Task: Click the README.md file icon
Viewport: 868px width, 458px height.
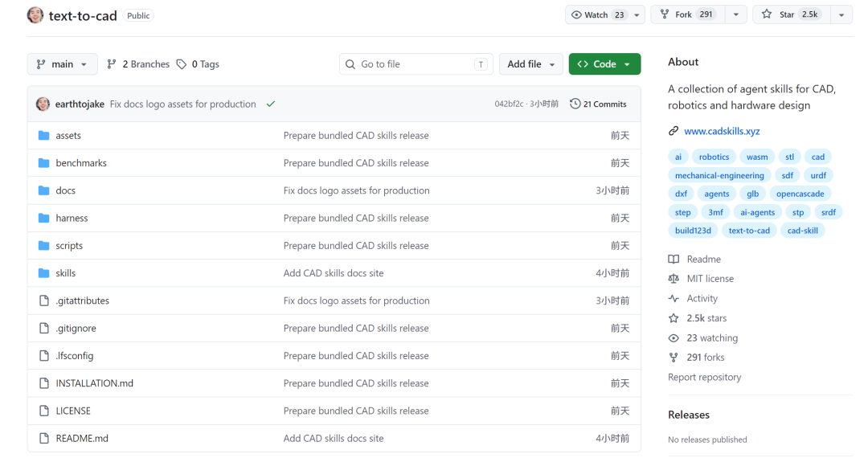Action: coord(43,438)
